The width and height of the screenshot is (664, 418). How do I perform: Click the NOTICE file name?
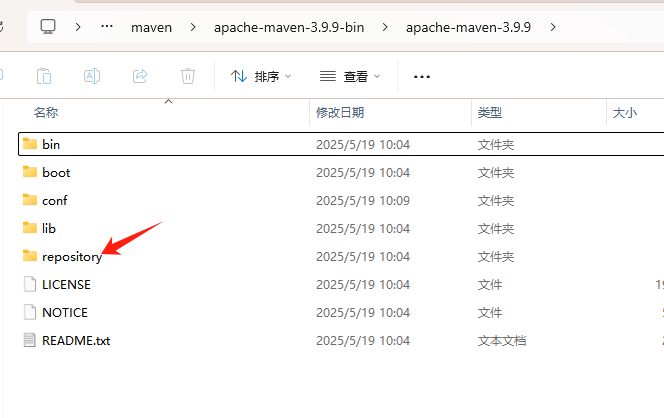65,313
